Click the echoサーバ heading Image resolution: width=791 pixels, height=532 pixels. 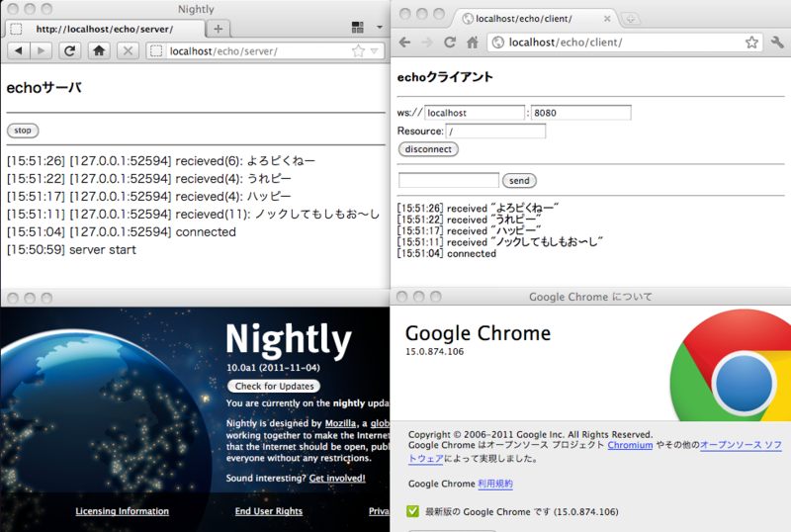[44, 88]
